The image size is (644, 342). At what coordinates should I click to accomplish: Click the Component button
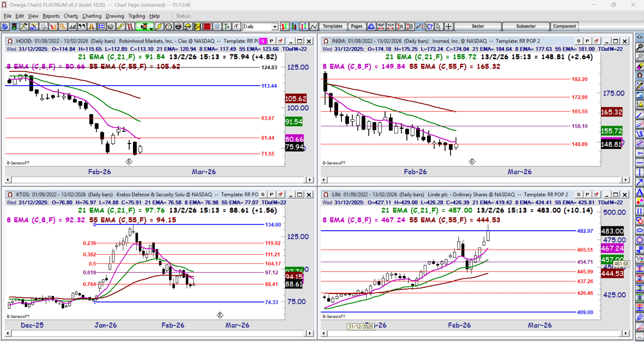565,26
